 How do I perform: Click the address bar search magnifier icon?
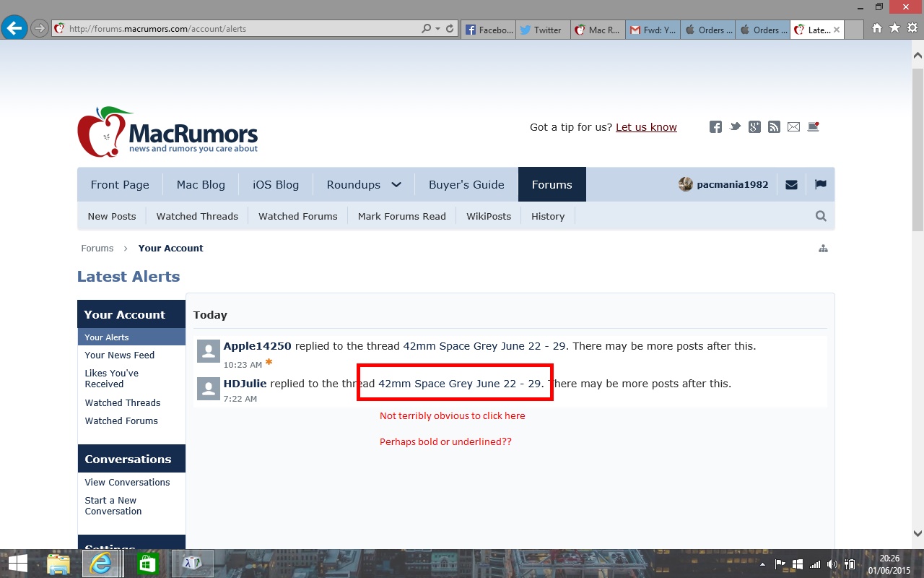pyautogui.click(x=426, y=29)
